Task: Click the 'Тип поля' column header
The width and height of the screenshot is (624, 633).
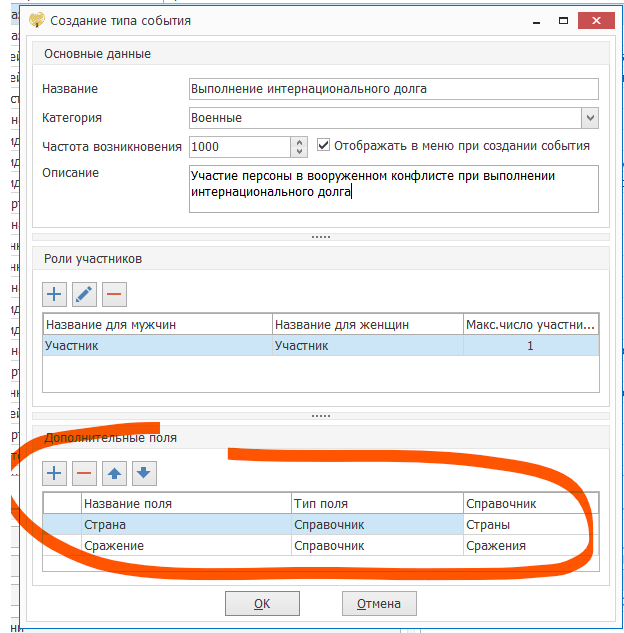Action: point(376,503)
